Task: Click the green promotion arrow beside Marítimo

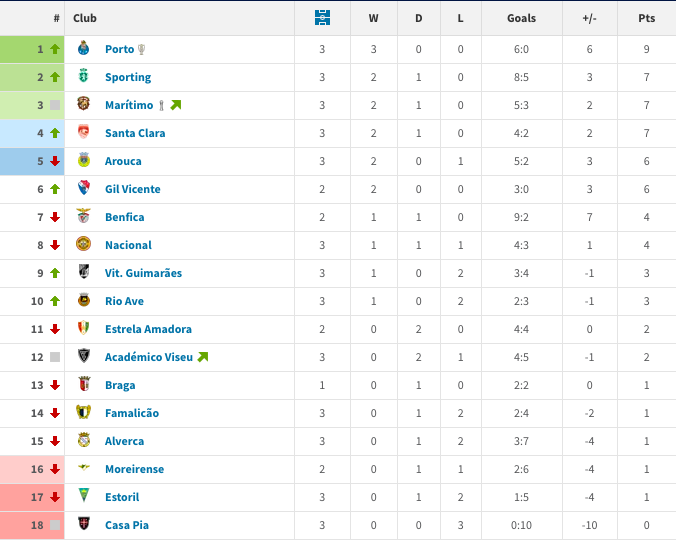Action: tap(176, 105)
